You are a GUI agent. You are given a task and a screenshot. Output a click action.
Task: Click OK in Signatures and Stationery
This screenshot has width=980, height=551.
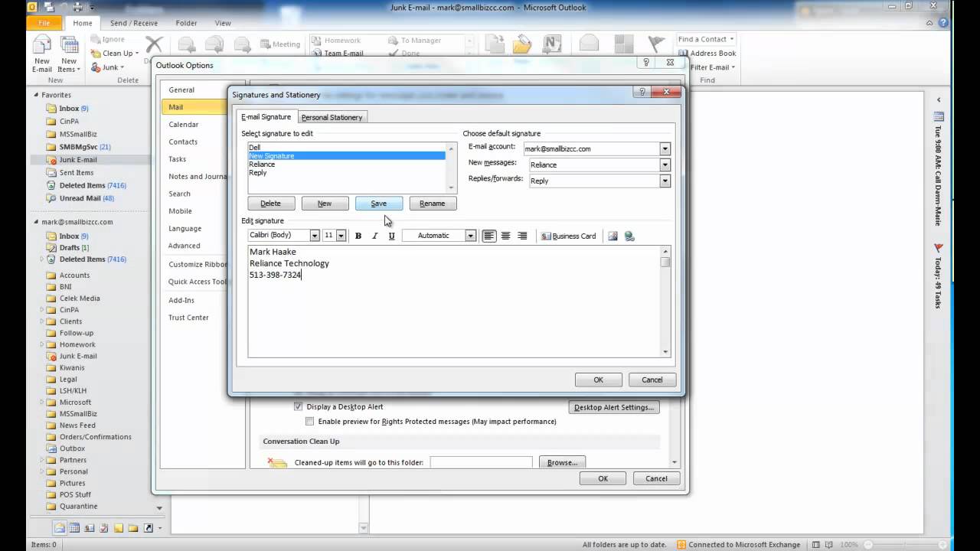tap(598, 380)
